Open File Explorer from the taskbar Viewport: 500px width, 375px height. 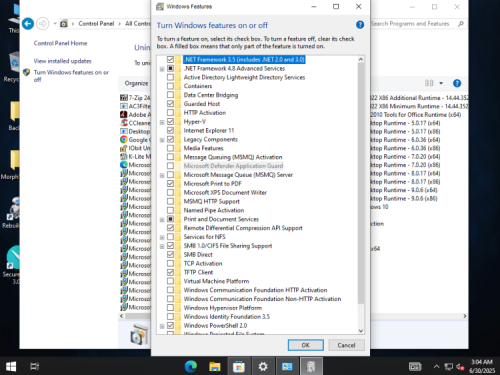(x=215, y=367)
